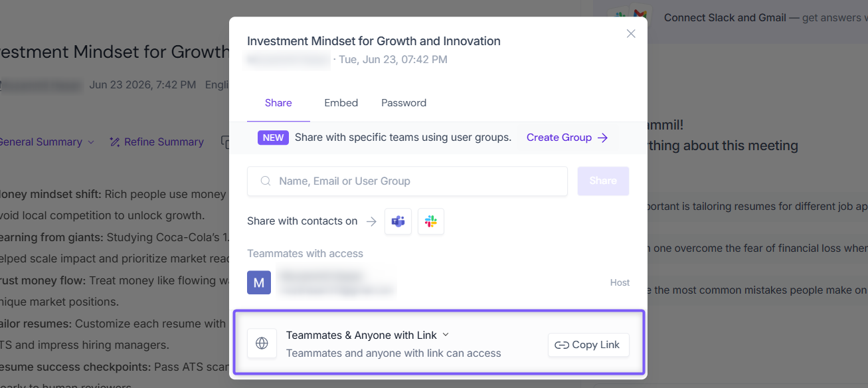This screenshot has height=388, width=868.
Task: Click the Gmail icon in Connect banner
Action: tap(639, 14)
